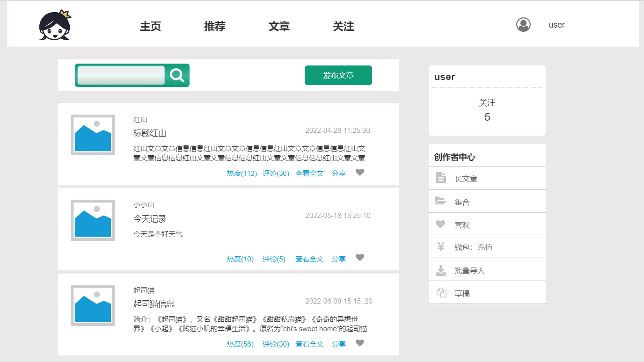The width and height of the screenshot is (644, 362).
Task: Select the 长文章 document icon
Action: (x=440, y=178)
